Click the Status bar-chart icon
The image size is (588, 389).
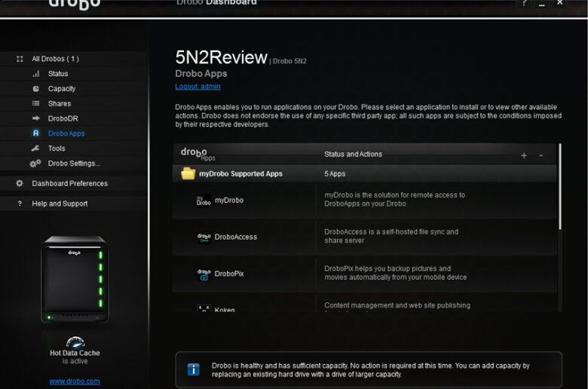36,74
